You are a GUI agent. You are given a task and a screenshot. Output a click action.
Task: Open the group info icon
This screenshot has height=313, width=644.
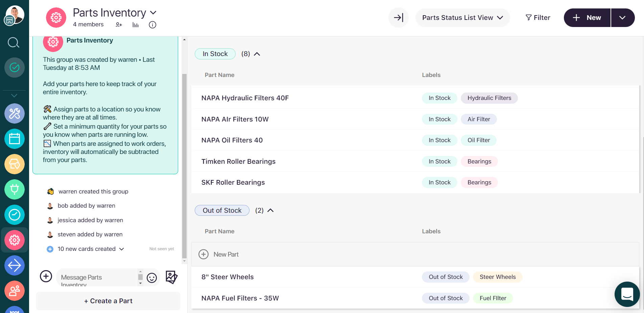click(x=152, y=25)
